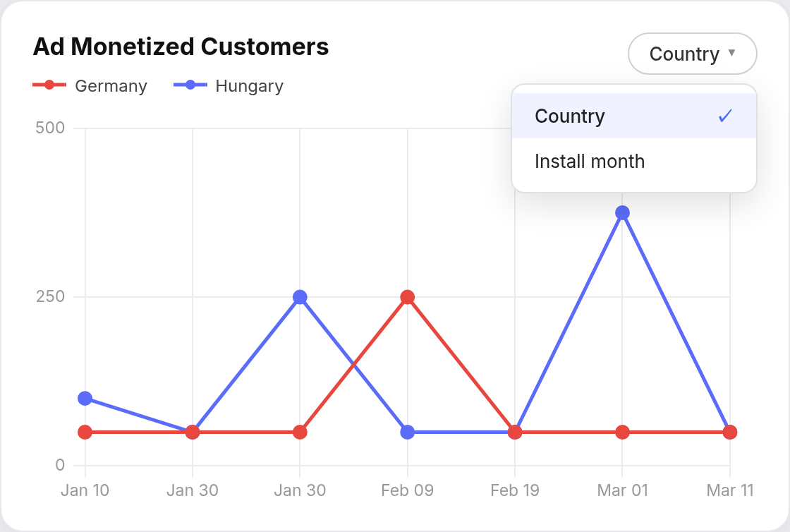
Task: Click the Feb 09 axis label
Action: pyautogui.click(x=408, y=490)
